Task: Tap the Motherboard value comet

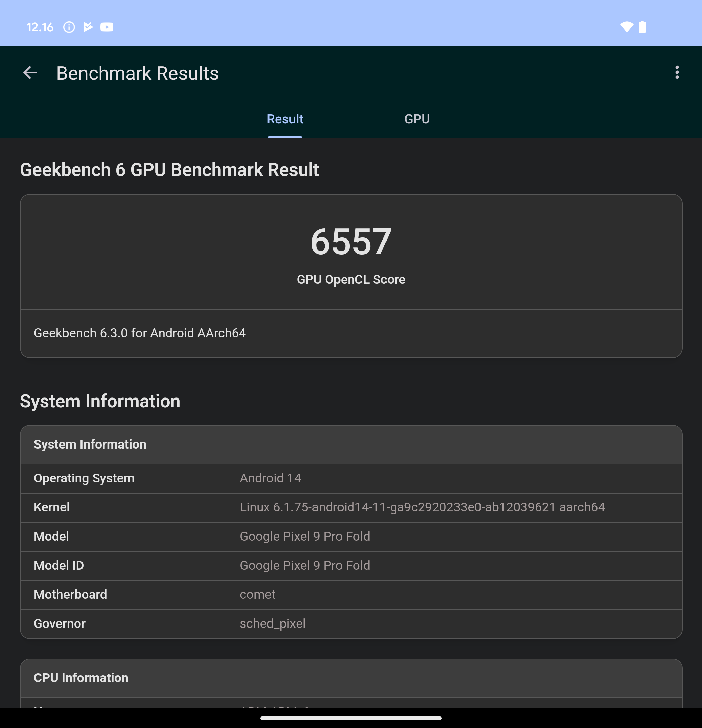Action: pos(257,595)
